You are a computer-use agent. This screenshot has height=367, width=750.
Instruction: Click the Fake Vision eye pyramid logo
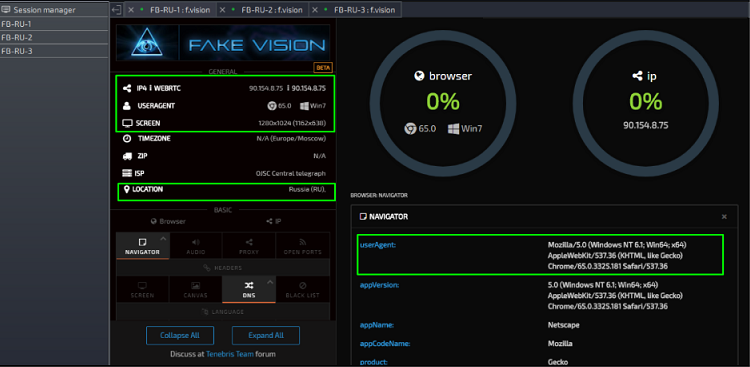tap(147, 43)
